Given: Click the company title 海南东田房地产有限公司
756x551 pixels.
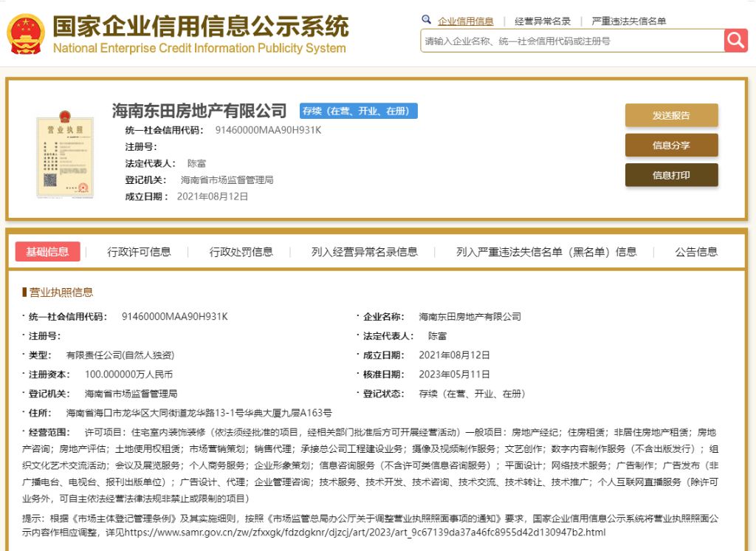Looking at the screenshot, I should coord(199,111).
